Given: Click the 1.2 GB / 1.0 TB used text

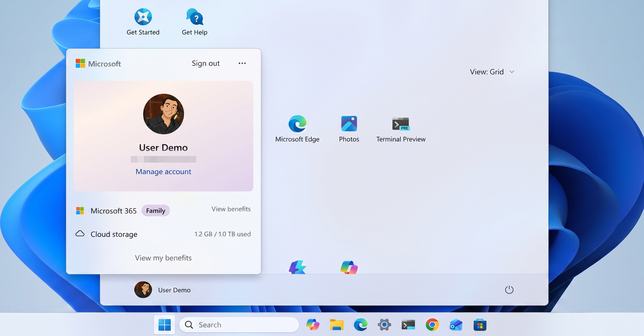Looking at the screenshot, I should 223,234.
